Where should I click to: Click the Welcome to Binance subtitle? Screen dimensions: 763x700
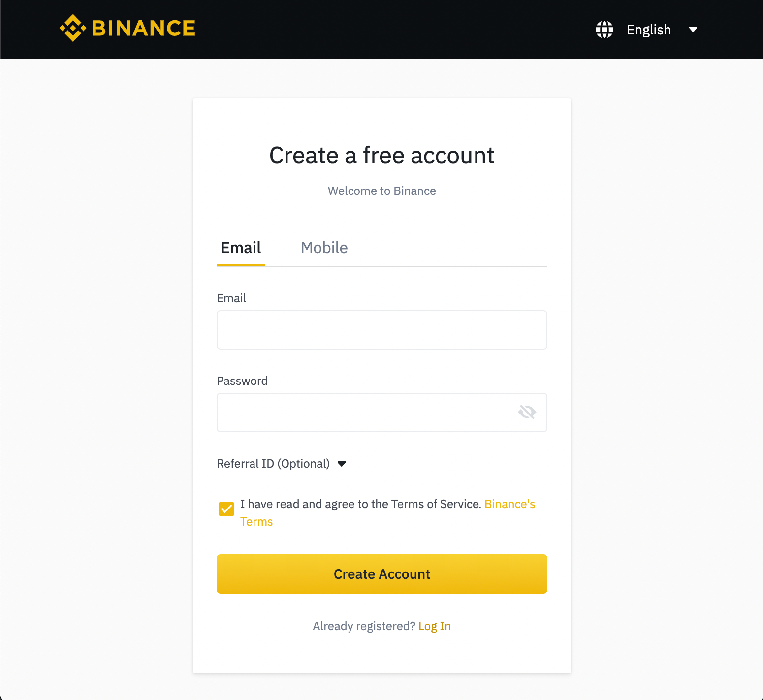(x=382, y=191)
